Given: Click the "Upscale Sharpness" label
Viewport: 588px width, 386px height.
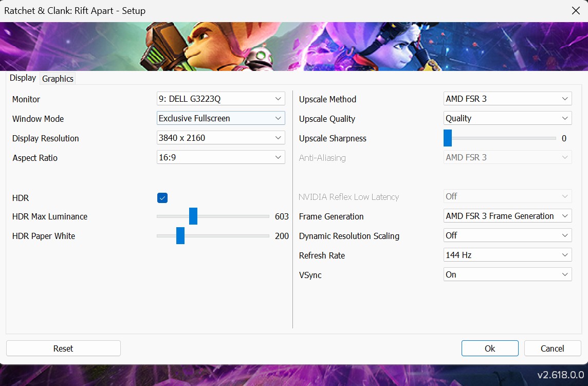Looking at the screenshot, I should [333, 138].
